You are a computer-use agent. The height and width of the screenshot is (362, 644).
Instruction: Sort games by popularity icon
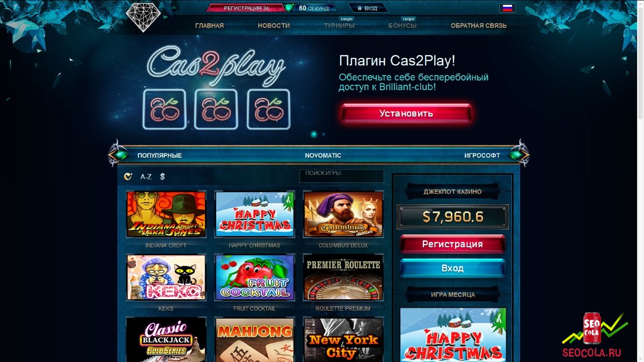(128, 176)
